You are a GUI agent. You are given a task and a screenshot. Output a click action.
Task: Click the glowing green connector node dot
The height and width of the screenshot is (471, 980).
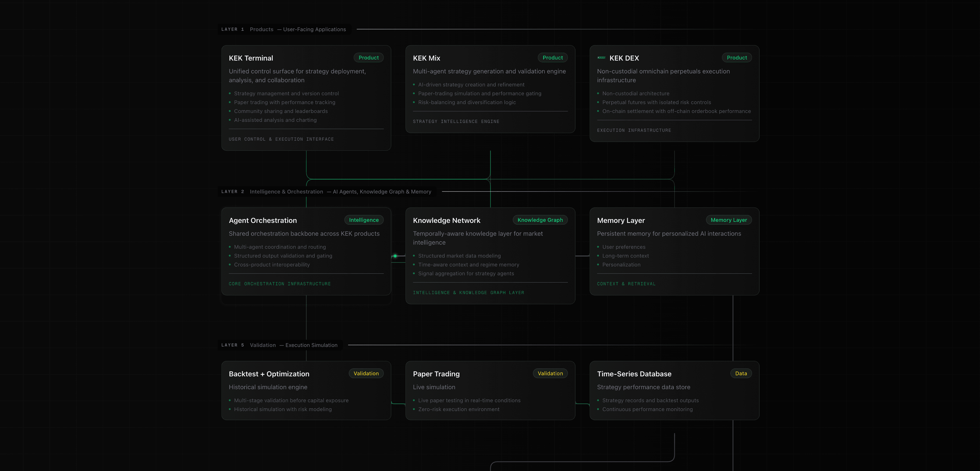[x=395, y=256]
